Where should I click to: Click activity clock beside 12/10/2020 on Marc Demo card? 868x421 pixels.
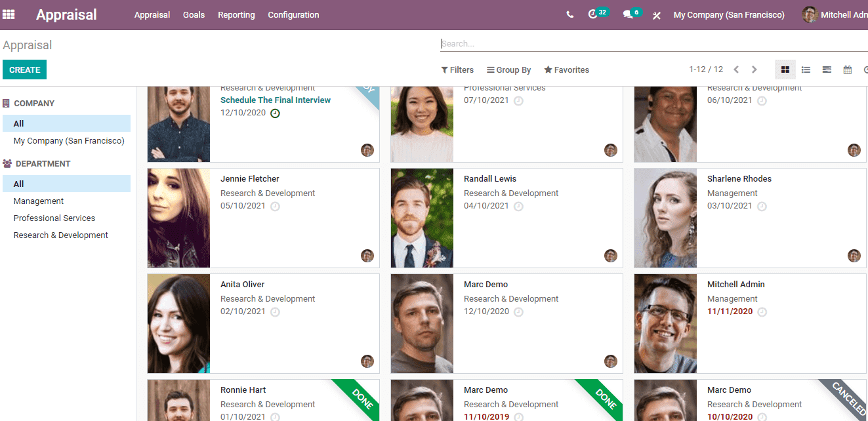(x=518, y=312)
